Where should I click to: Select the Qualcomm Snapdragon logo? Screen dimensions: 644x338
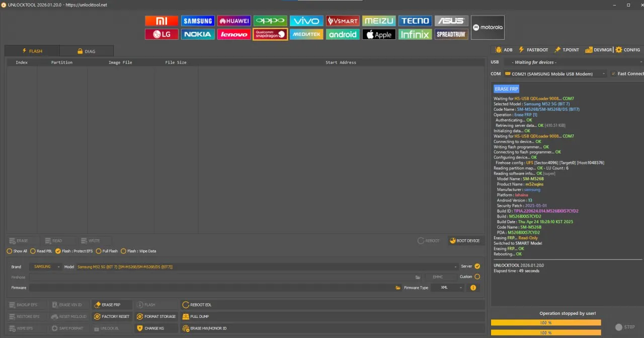pos(270,34)
